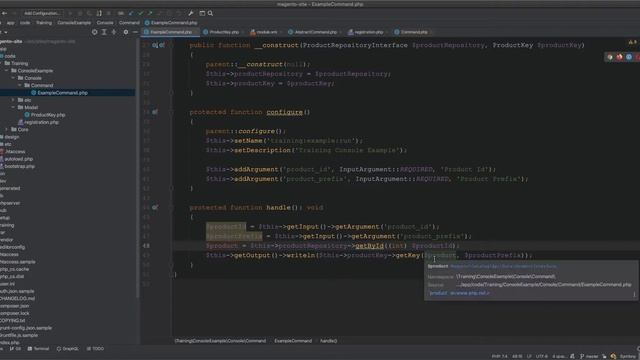640x360 pixels.
Task: Click override gutter icon beside configure()
Action: [155, 112]
